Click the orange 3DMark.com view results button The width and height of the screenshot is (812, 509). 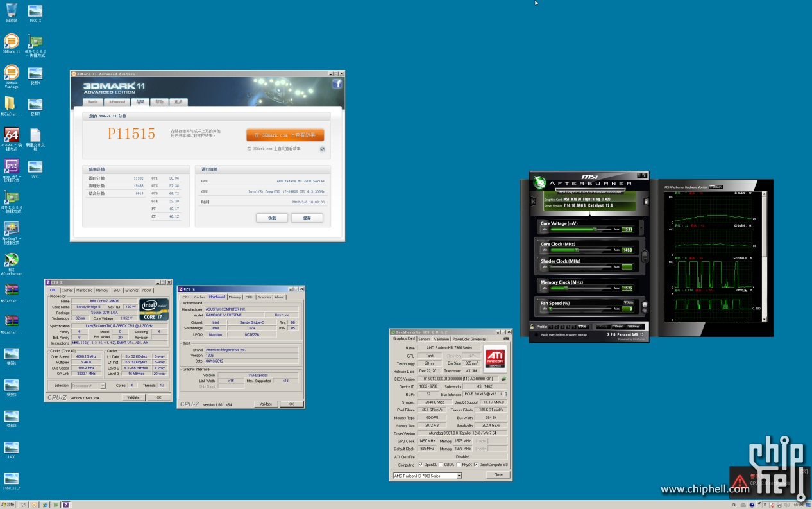pos(285,135)
